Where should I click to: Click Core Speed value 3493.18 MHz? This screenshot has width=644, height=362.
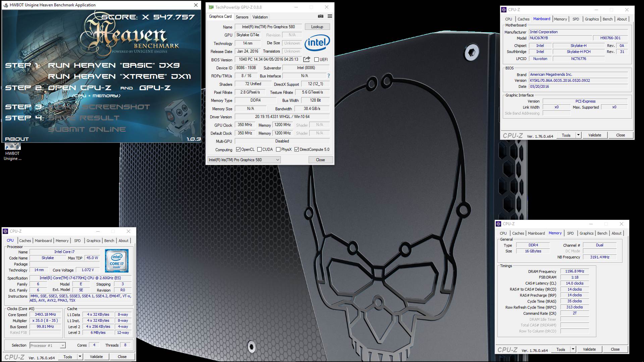click(x=45, y=314)
